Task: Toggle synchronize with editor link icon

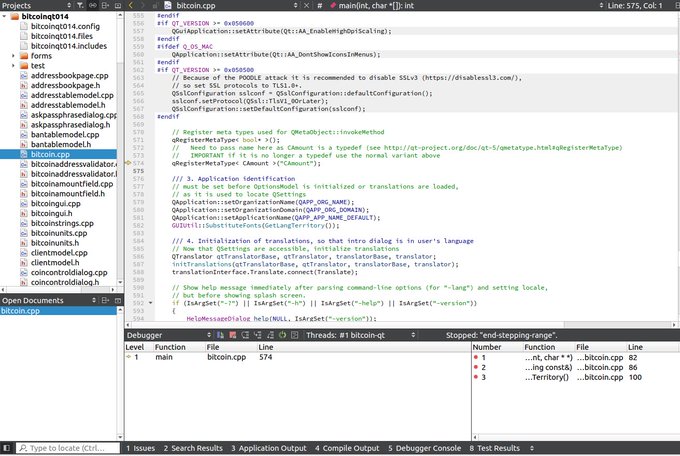Action: click(93, 5)
